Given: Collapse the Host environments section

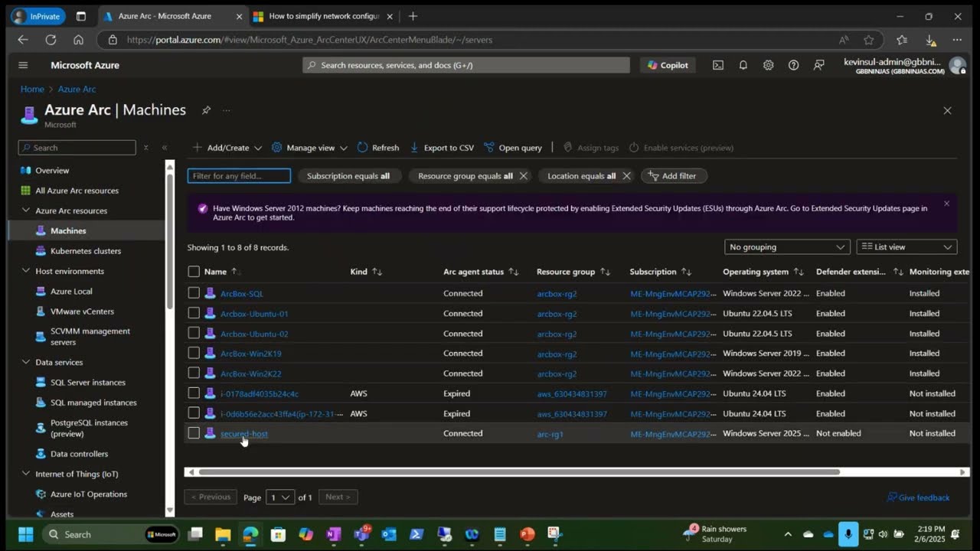Looking at the screenshot, I should (26, 271).
